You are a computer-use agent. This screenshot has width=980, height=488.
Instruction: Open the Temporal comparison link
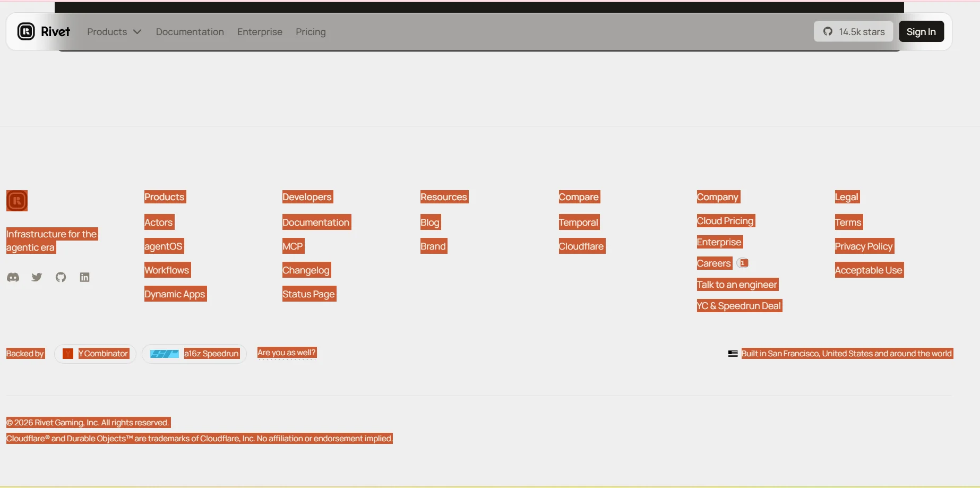click(579, 222)
